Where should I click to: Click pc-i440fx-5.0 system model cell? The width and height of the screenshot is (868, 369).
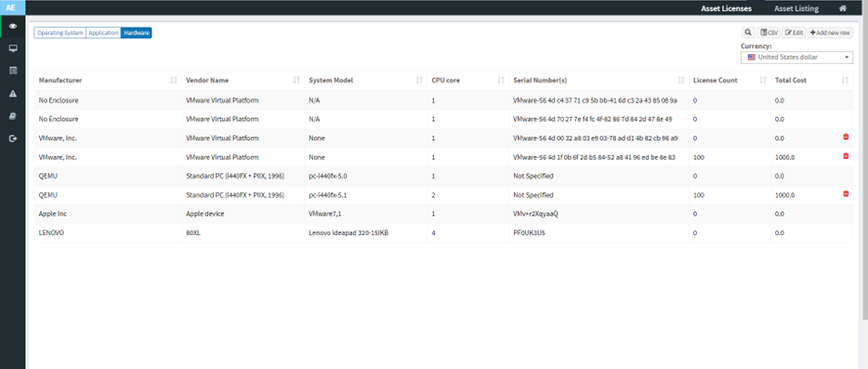365,176
